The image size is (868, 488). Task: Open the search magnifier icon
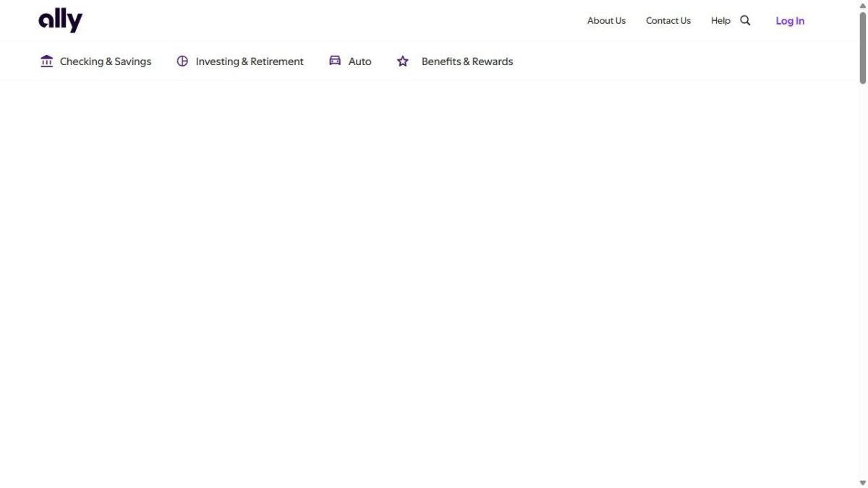pos(745,21)
